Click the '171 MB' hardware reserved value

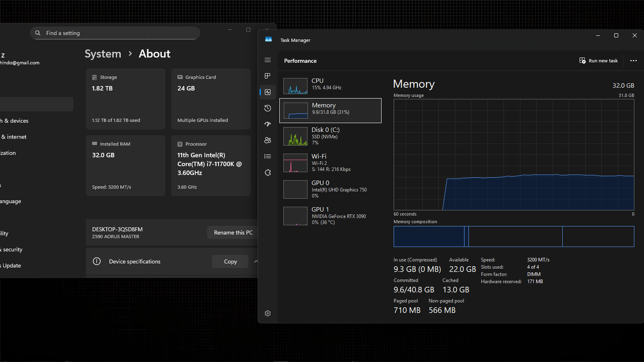[x=535, y=282]
